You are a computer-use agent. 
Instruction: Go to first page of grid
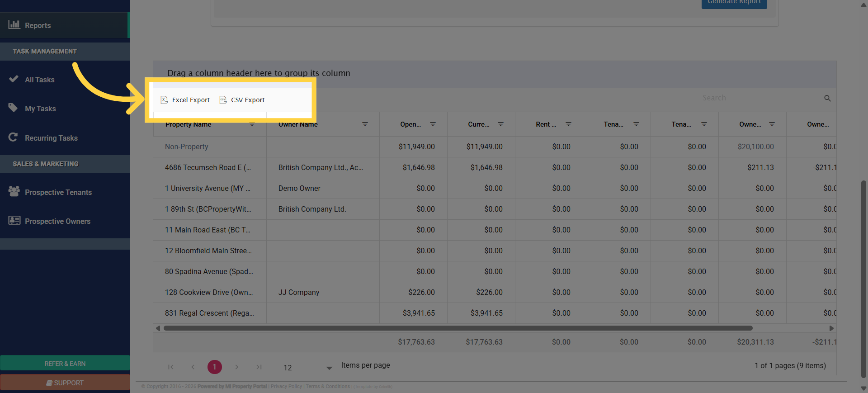point(170,367)
